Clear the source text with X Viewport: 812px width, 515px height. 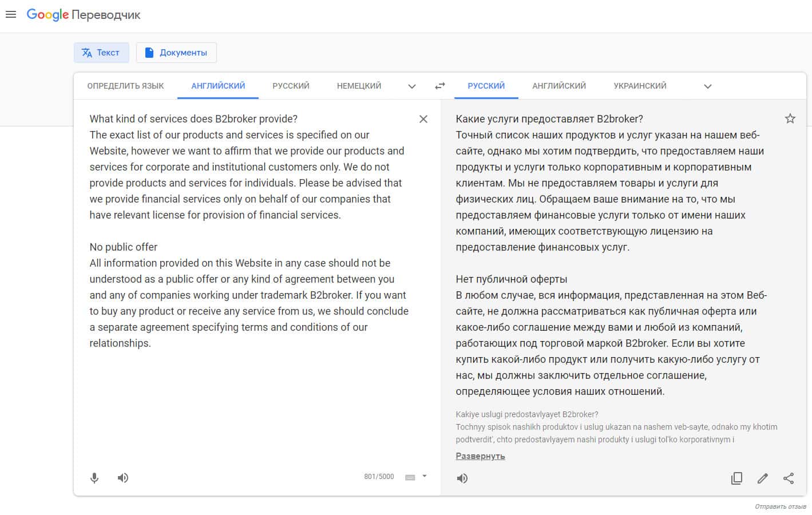(x=423, y=119)
